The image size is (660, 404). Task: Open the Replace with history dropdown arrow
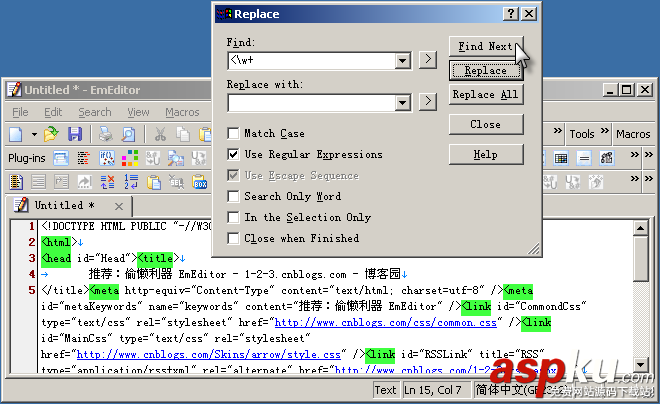pos(403,103)
